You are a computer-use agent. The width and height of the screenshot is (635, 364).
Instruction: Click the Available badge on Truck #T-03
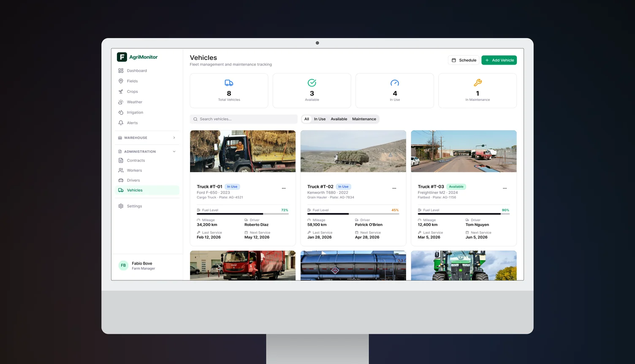[456, 187]
